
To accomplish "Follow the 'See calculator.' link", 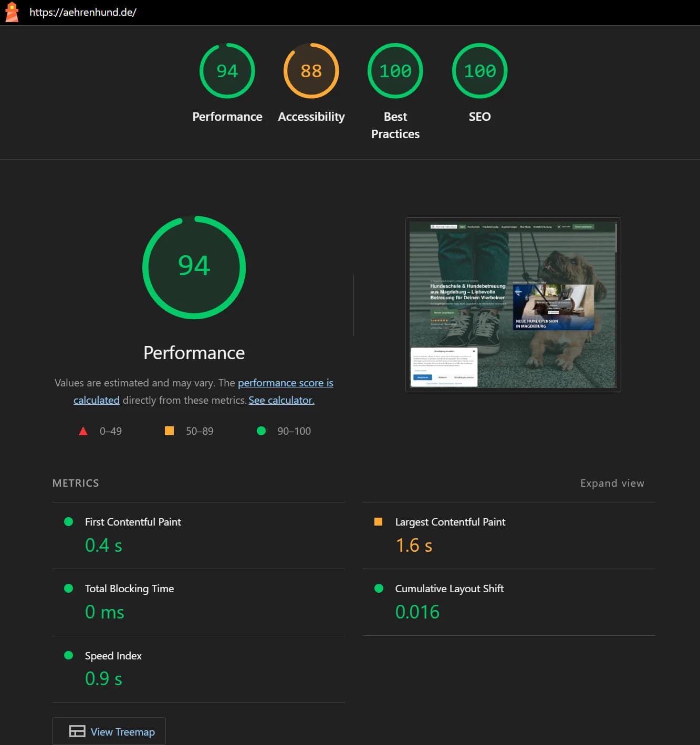I will pos(281,400).
